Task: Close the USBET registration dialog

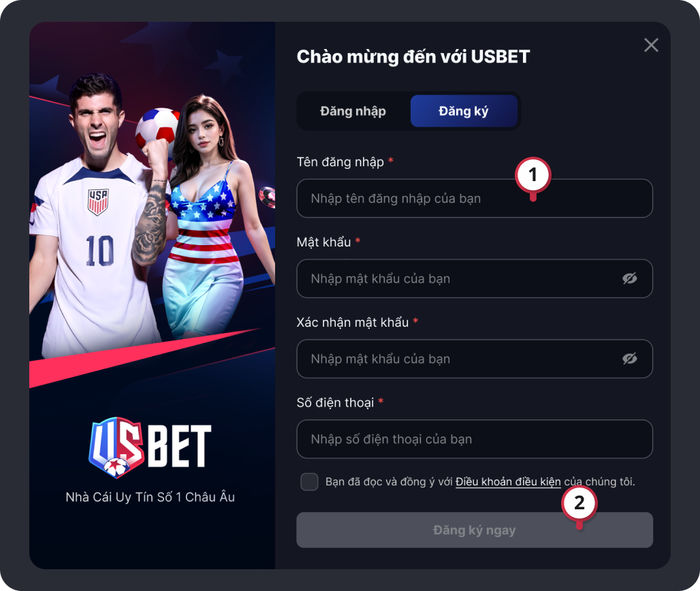Action: tap(651, 45)
